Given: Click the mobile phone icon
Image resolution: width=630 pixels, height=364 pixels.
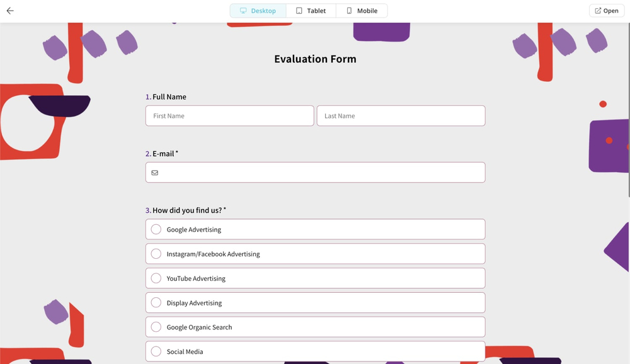Looking at the screenshot, I should click(349, 11).
